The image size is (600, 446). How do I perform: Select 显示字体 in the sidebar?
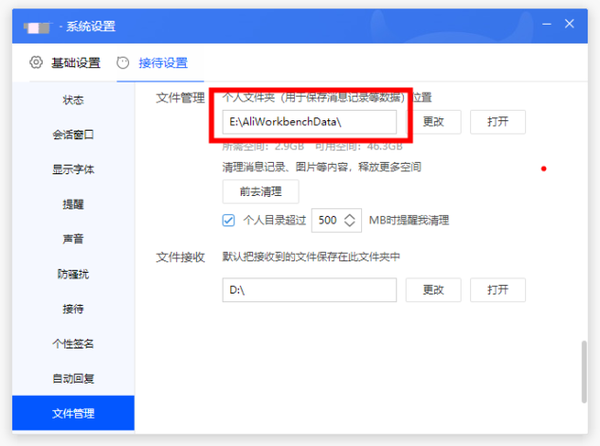[73, 169]
